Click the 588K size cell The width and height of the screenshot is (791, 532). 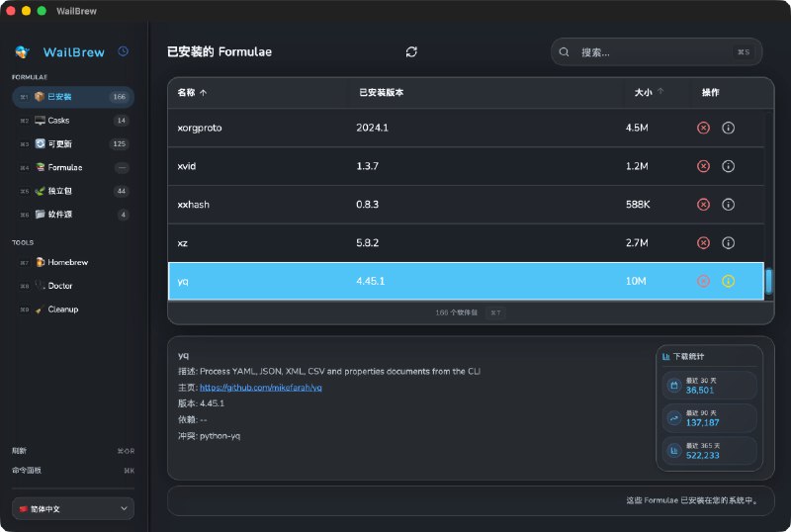[638, 205]
